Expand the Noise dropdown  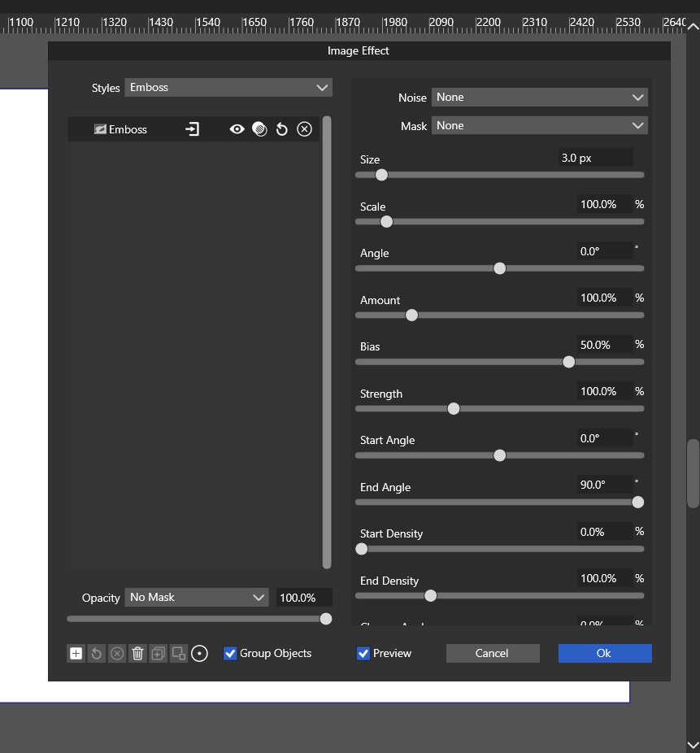pos(539,98)
